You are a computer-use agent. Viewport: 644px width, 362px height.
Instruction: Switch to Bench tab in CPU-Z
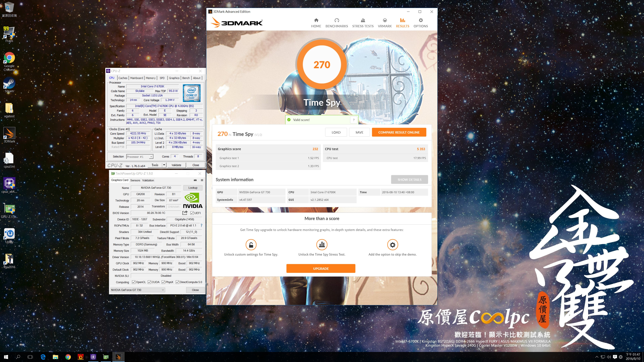(x=186, y=78)
